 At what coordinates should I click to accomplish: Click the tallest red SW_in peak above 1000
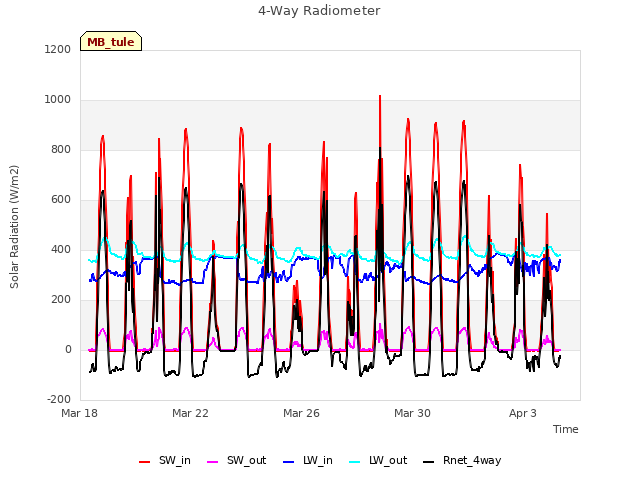[x=380, y=97]
